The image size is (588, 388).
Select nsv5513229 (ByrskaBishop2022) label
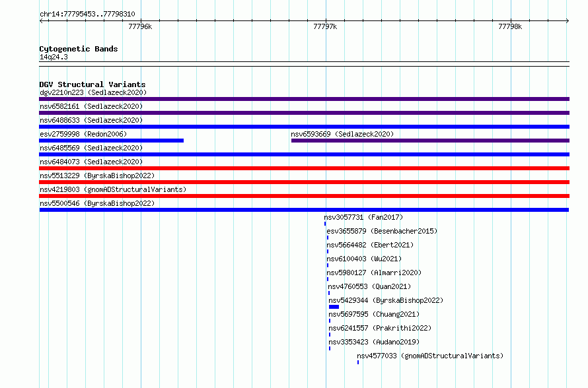tap(97, 176)
